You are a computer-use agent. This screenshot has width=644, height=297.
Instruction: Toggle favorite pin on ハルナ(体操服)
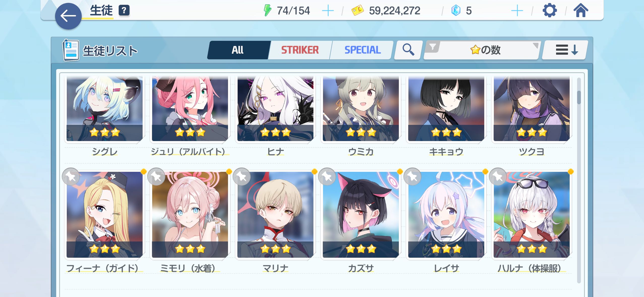498,177
